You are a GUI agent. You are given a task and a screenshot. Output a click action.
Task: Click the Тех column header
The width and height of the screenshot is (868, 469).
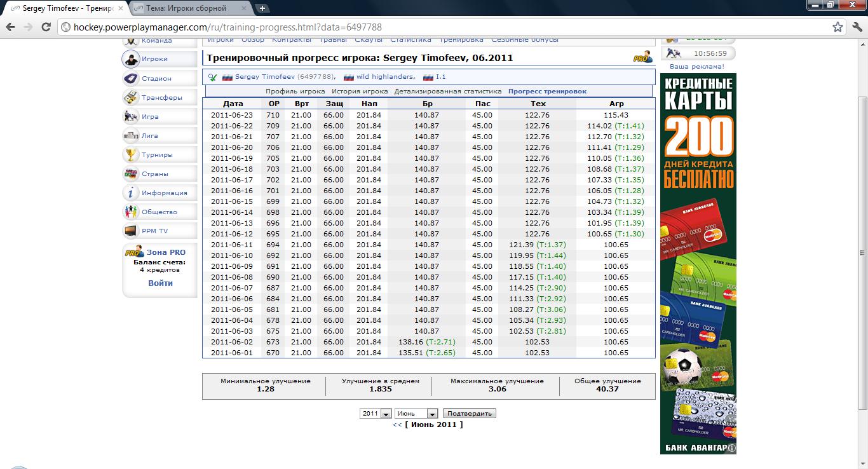point(538,104)
